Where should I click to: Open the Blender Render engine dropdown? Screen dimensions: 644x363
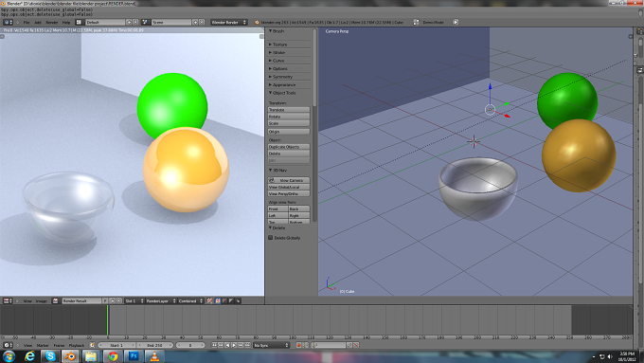(229, 22)
